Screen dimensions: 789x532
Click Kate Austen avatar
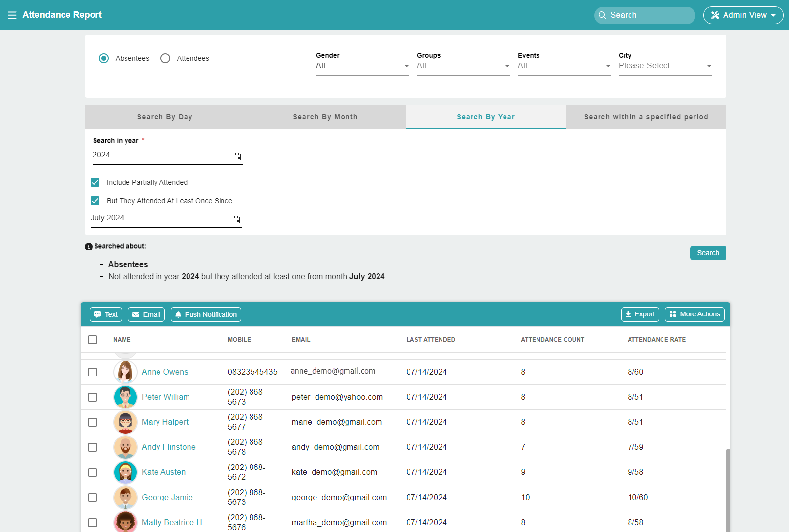[x=126, y=472]
